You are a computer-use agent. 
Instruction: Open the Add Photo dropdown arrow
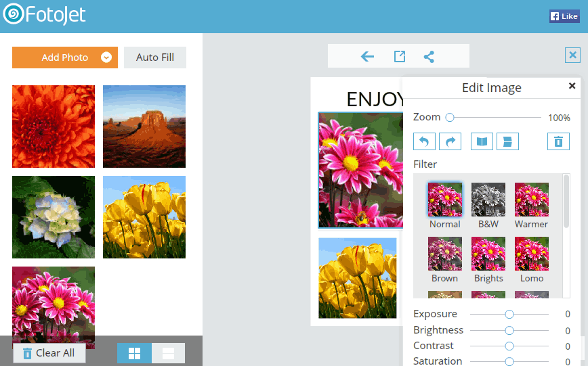tap(106, 58)
